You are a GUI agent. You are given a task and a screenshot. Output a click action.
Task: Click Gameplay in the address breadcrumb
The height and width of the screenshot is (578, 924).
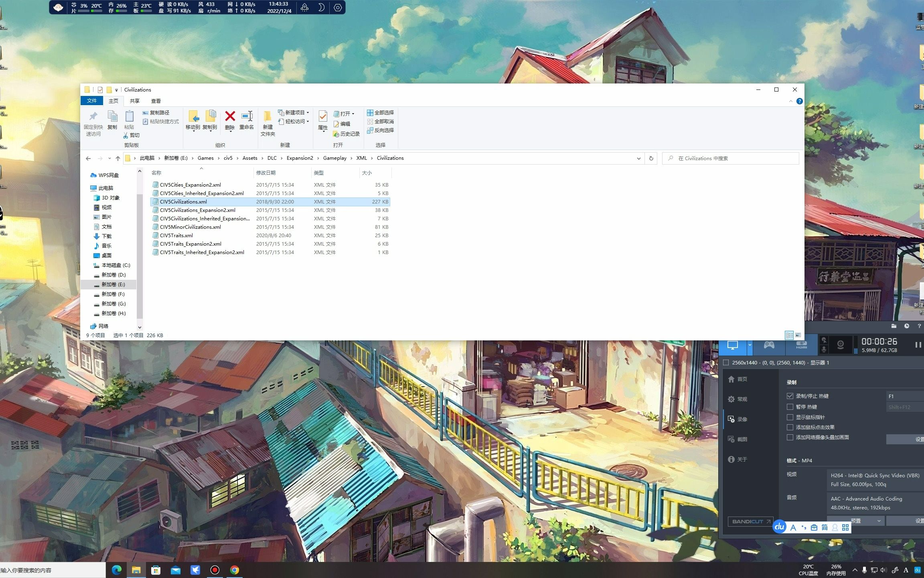pos(335,158)
